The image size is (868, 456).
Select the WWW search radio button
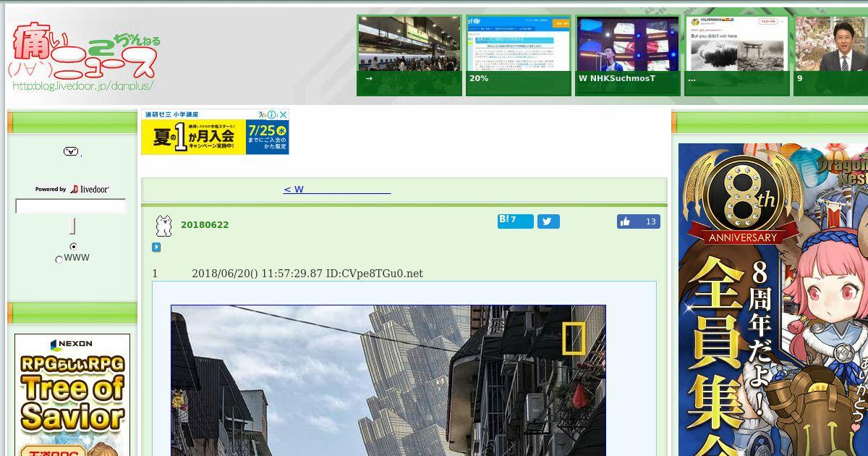tap(59, 259)
